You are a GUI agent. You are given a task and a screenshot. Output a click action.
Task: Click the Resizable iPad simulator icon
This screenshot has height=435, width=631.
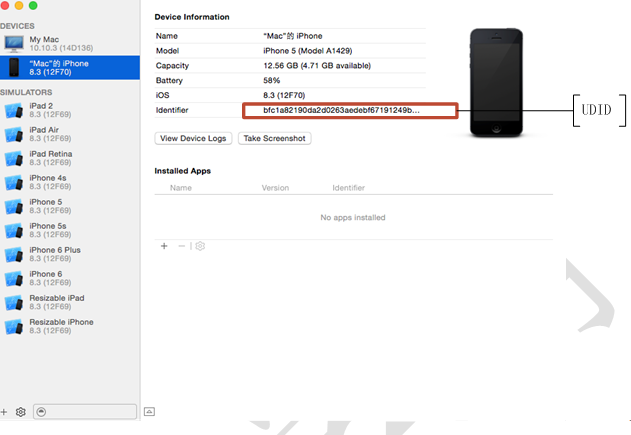click(14, 303)
